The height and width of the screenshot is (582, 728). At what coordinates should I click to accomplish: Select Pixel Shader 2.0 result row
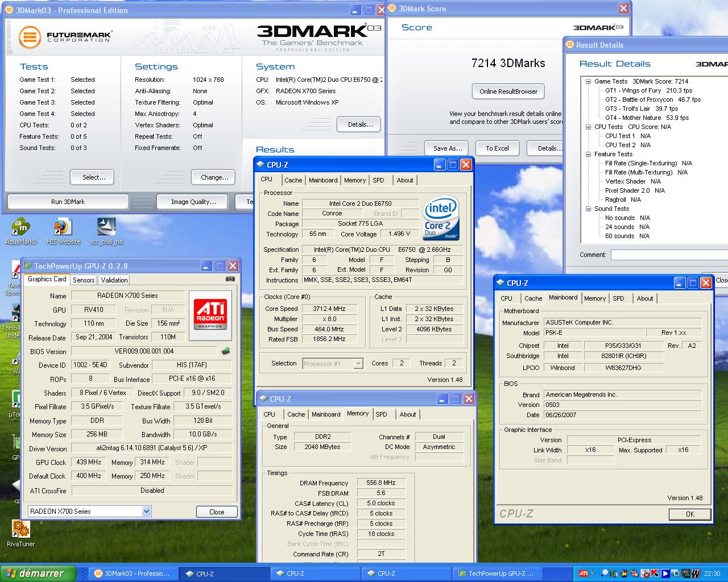(x=635, y=190)
